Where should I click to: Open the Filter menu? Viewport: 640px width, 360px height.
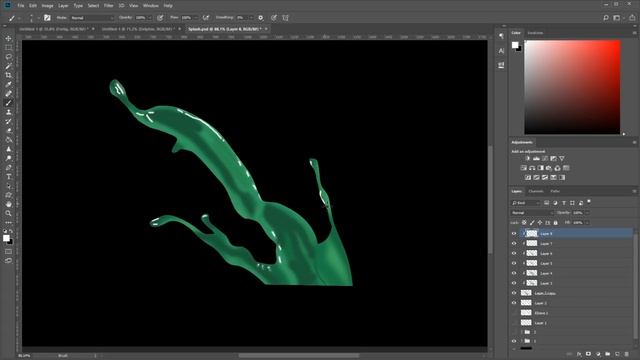coord(108,6)
